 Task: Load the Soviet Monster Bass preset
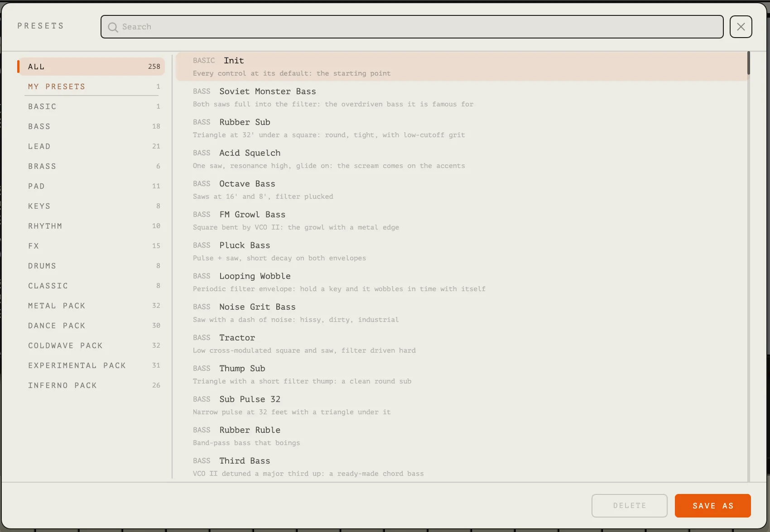point(461,97)
